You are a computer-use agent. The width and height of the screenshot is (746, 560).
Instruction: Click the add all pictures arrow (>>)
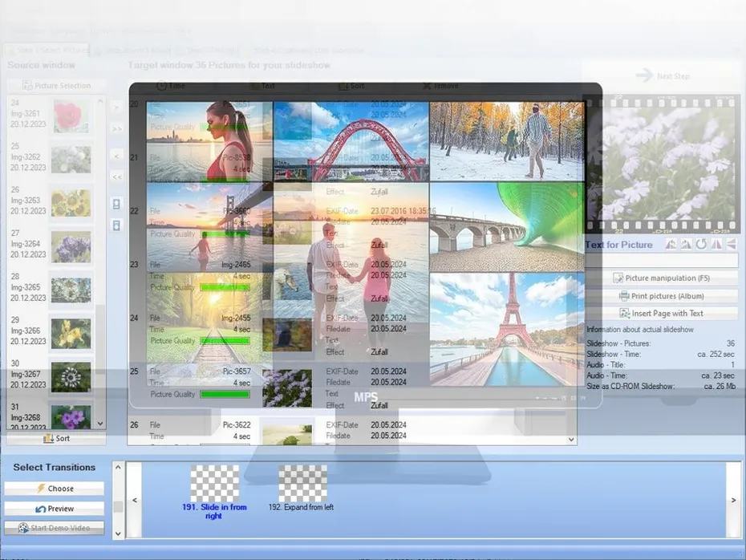(x=116, y=128)
